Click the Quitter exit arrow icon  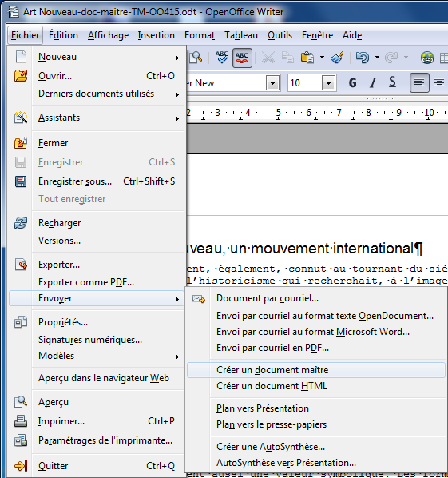click(21, 466)
